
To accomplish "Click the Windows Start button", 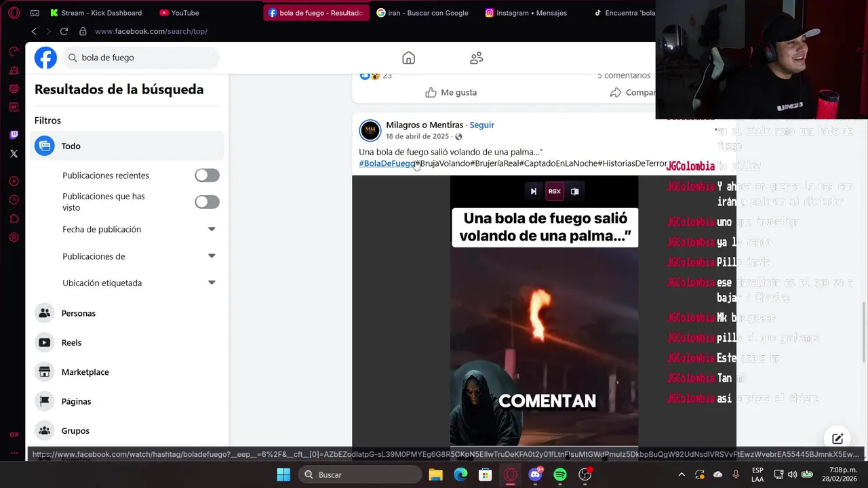I will (x=283, y=474).
